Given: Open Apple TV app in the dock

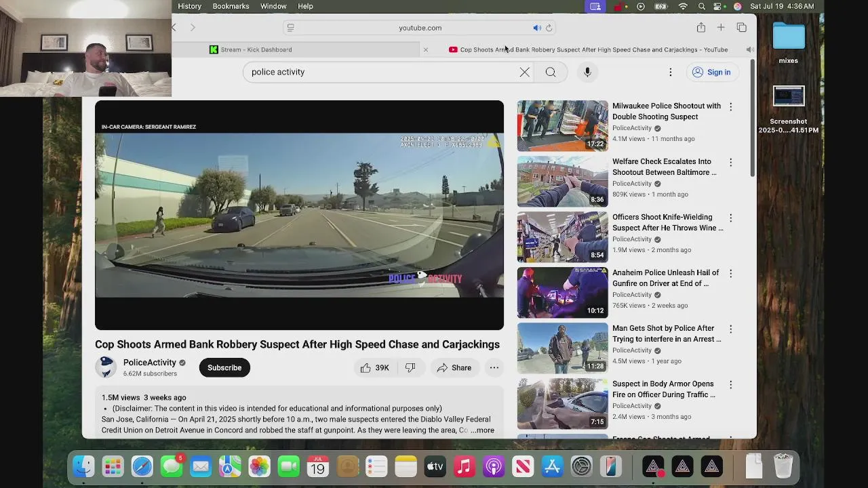Looking at the screenshot, I should [435, 466].
